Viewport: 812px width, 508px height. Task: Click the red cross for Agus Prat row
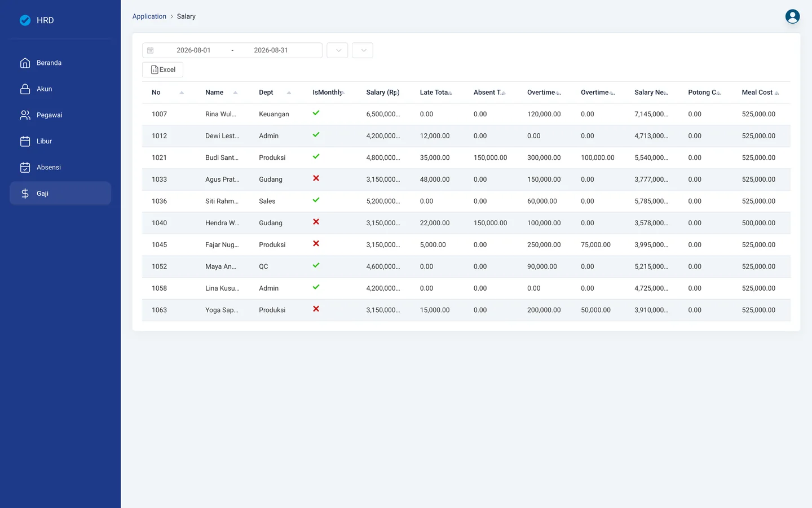point(316,178)
